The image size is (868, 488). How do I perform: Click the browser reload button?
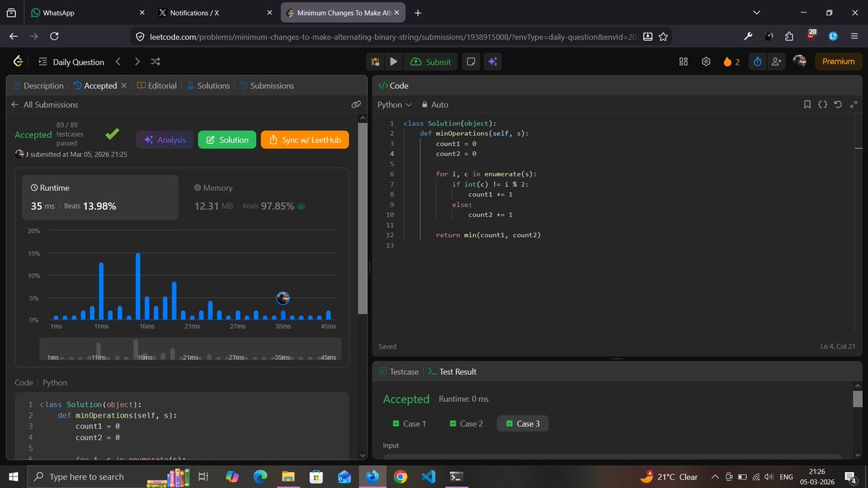coord(54,36)
